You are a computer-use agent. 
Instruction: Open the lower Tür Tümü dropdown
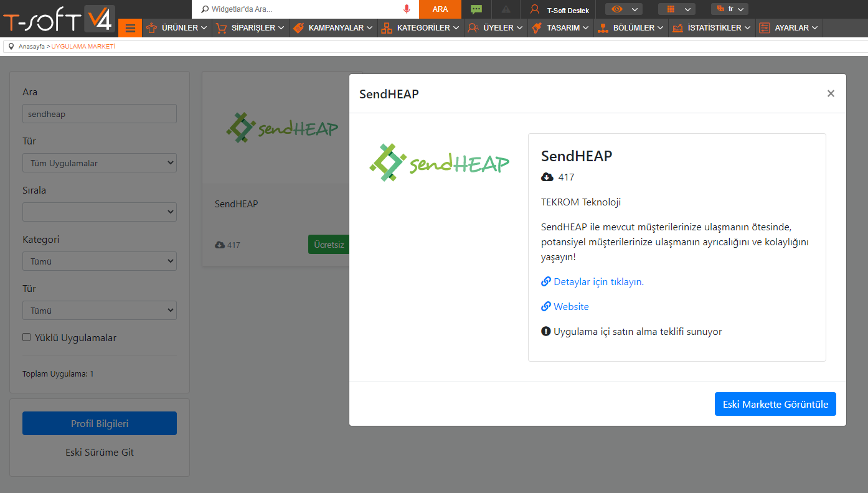[x=100, y=311]
